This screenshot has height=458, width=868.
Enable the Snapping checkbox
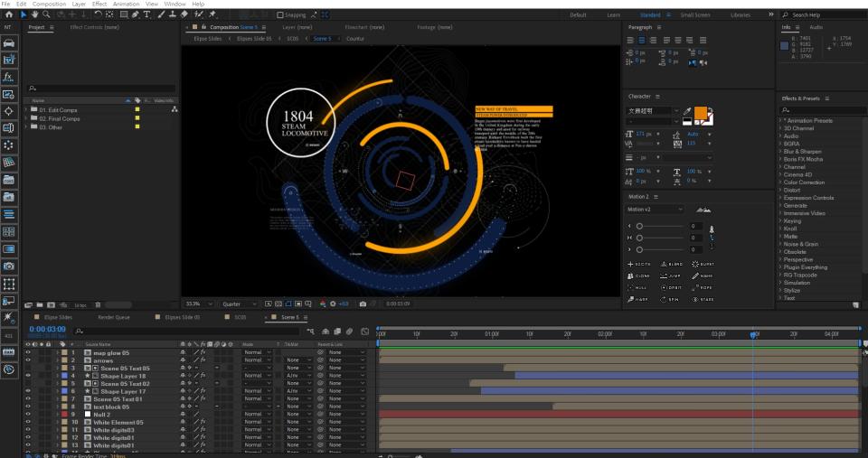(x=280, y=14)
